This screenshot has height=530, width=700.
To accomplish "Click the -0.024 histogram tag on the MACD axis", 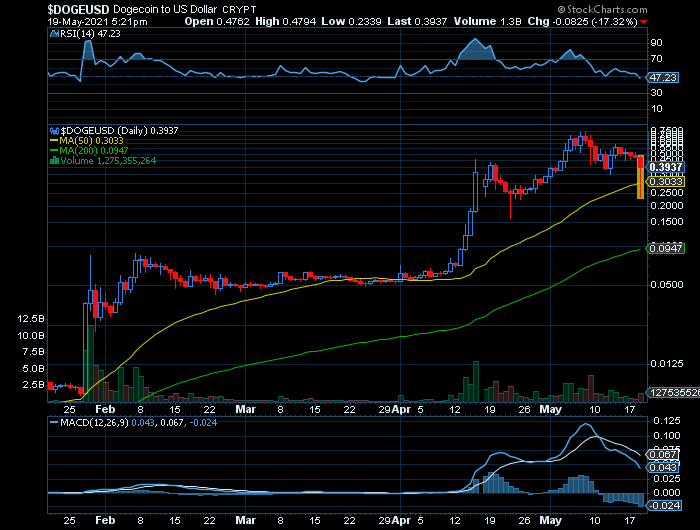I will click(x=664, y=505).
